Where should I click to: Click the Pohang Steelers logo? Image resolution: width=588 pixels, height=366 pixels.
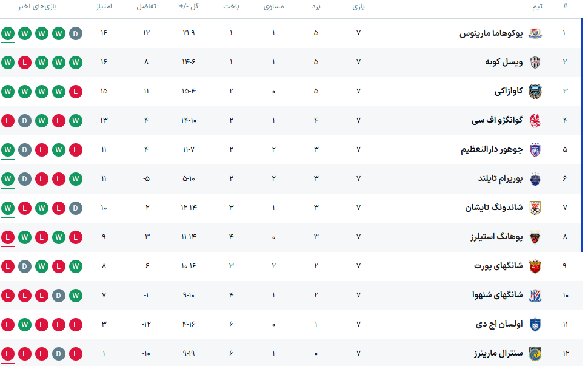[535, 237]
